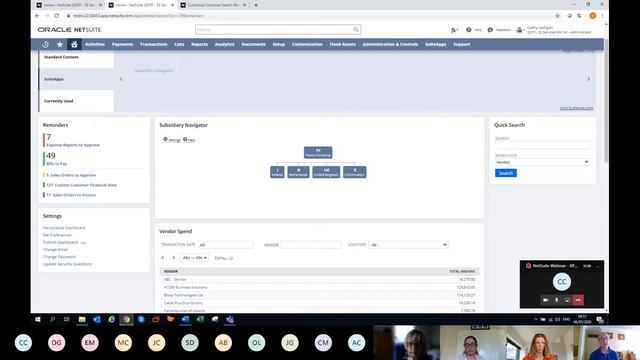The height and width of the screenshot is (360, 640).
Task: Go back in the browser
Action: (37, 16)
